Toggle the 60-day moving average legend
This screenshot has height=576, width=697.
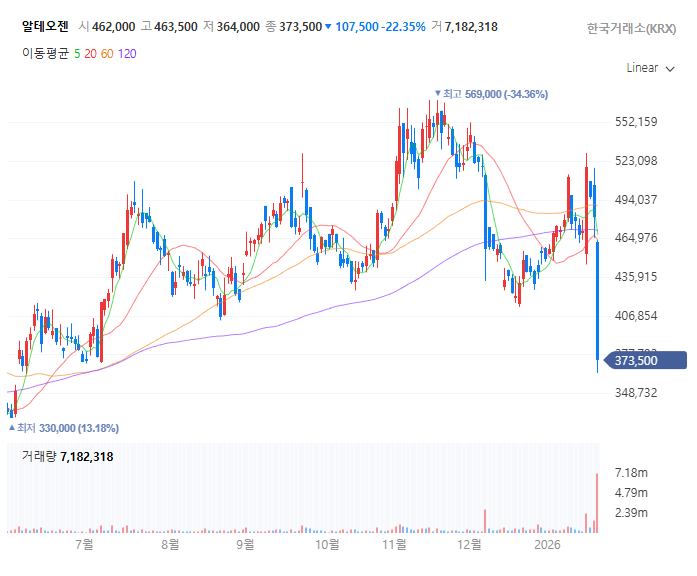(x=107, y=54)
